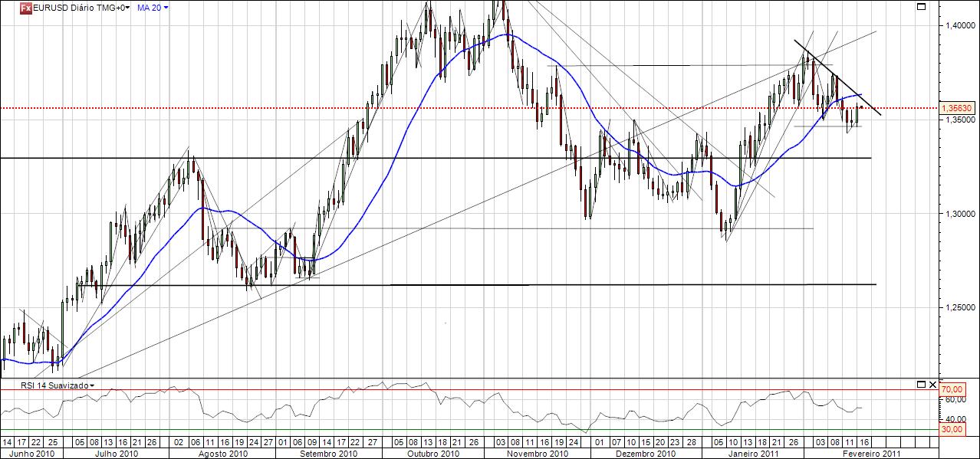This screenshot has height=459, width=980.
Task: Open the MA 20 indicator dropdown
Action: pos(153,8)
